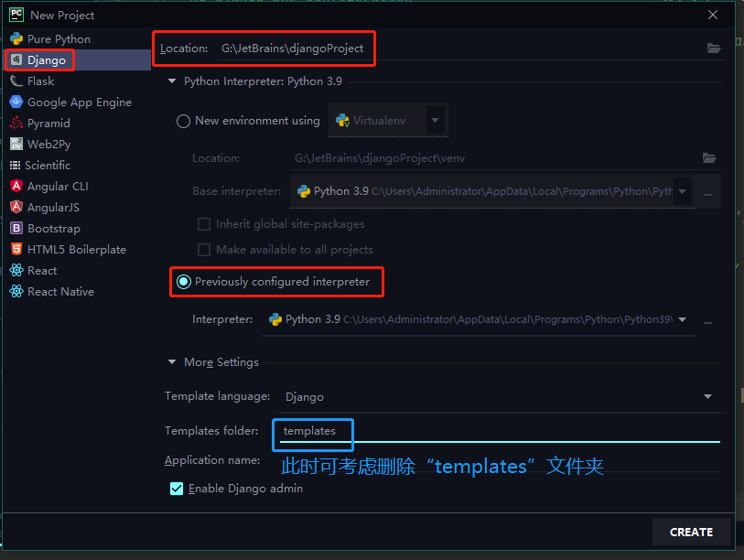Close the New Project dialog
Screen dimensions: 744x560
point(712,15)
